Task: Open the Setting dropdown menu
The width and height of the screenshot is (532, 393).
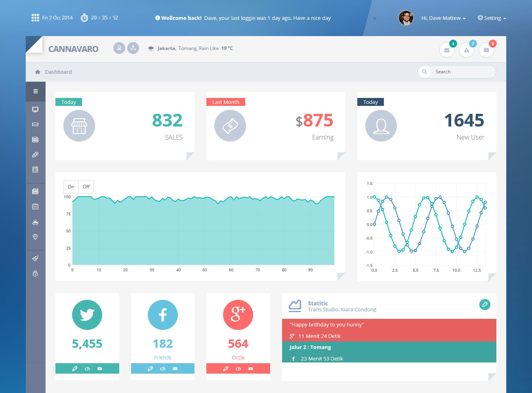Action: pyautogui.click(x=492, y=18)
